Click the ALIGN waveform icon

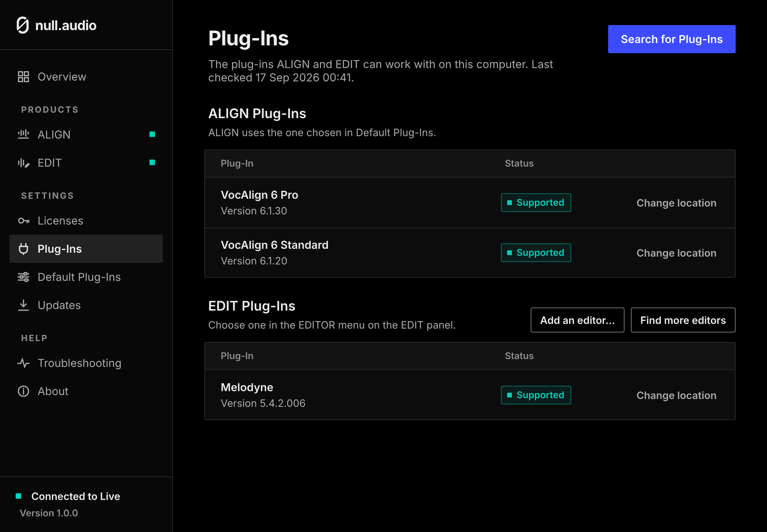click(x=23, y=135)
